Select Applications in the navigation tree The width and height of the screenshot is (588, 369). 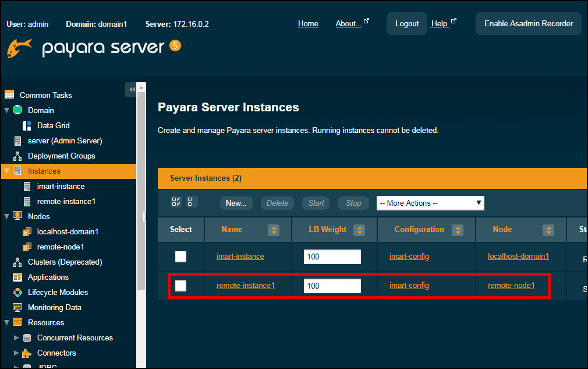coord(48,277)
